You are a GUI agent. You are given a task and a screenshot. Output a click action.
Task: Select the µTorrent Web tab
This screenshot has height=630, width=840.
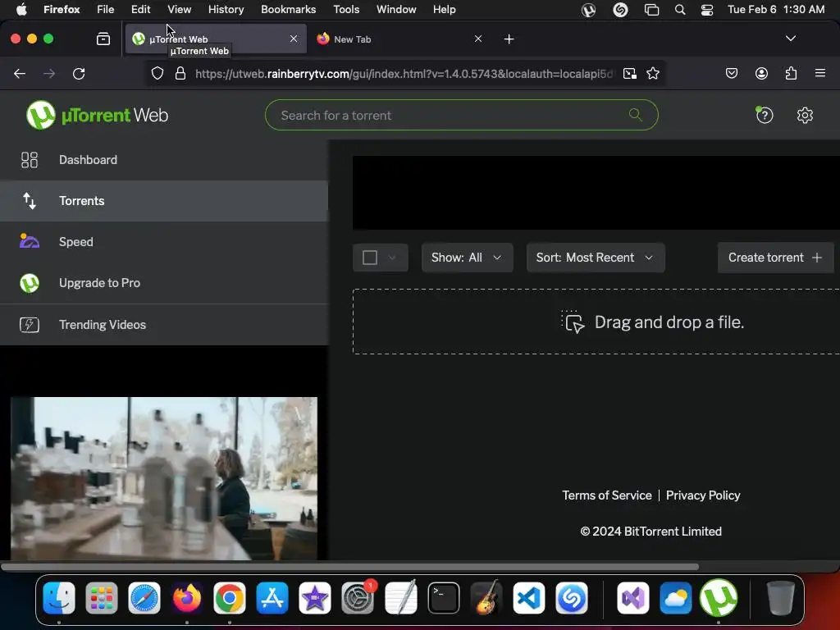tap(216, 39)
